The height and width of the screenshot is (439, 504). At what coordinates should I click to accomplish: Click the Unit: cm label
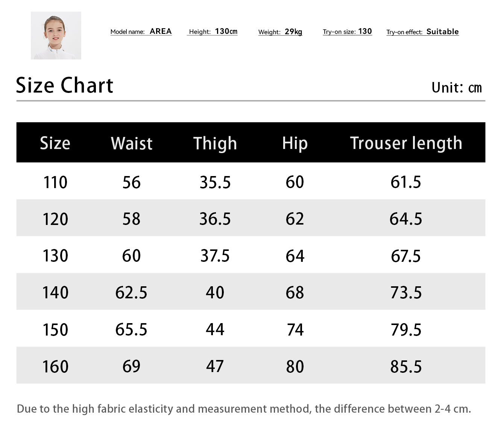pos(456,88)
